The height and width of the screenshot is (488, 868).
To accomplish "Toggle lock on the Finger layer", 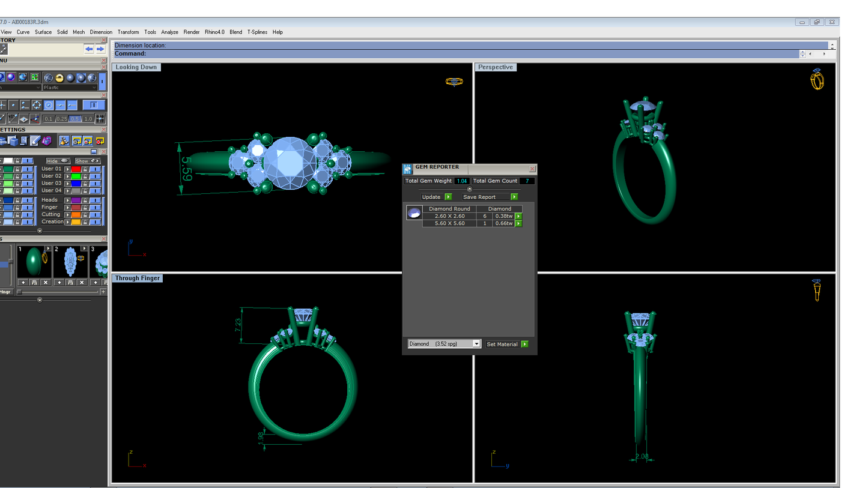I will tap(85, 207).
